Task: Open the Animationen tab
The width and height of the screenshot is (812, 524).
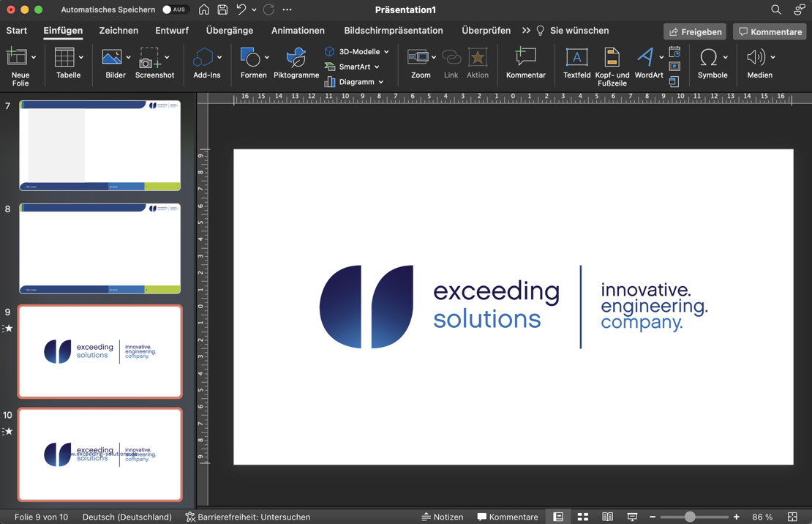Action: 298,31
